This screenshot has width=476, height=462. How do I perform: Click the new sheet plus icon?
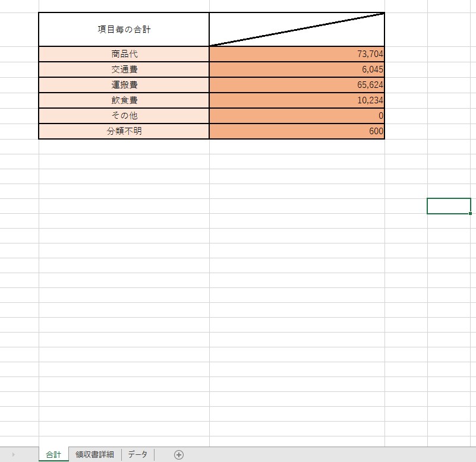(x=179, y=455)
